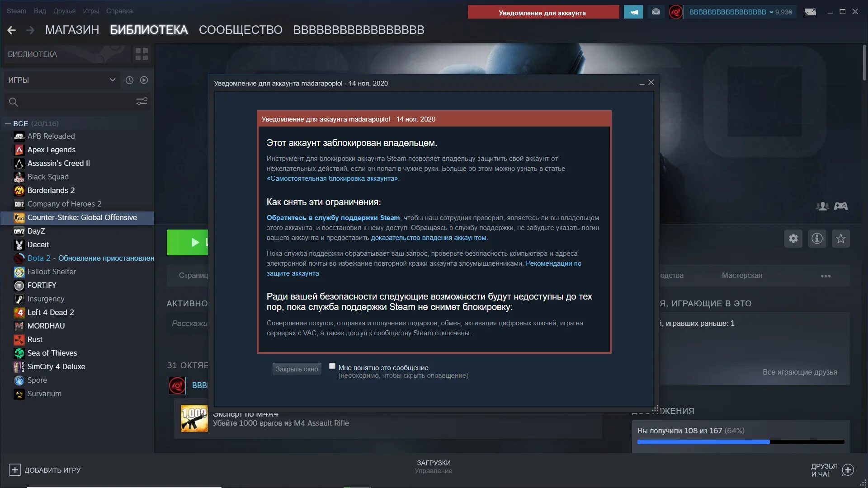
Task: Click 'Обратитесь в службу поддержки Steam' link
Action: [x=333, y=218]
